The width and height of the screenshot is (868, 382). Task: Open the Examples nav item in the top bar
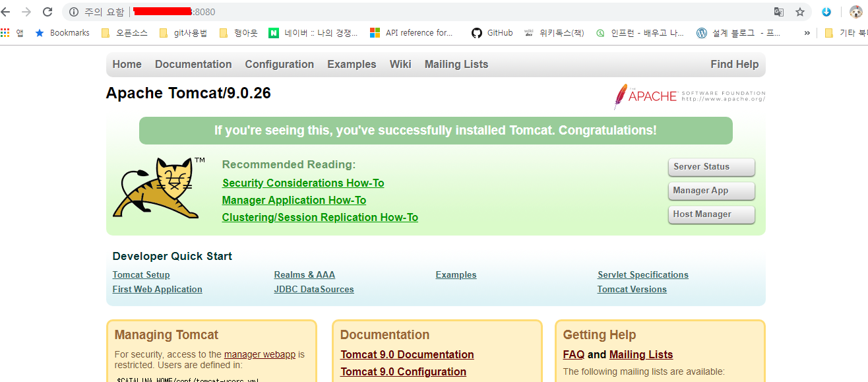coord(352,64)
